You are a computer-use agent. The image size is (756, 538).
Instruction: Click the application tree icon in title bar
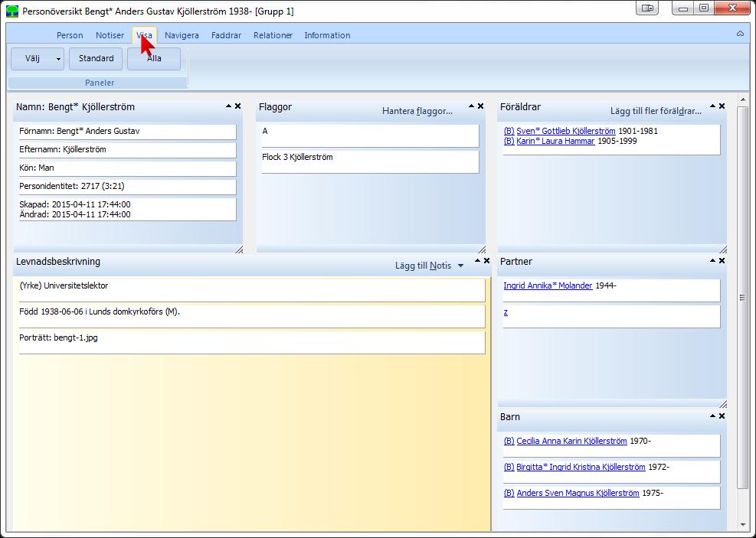coord(12,11)
